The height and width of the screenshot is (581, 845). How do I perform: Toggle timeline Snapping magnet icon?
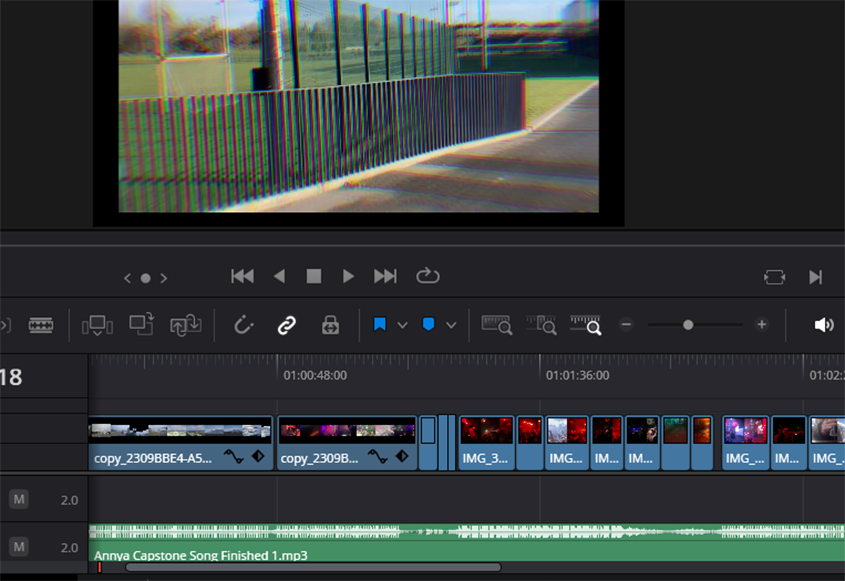point(243,325)
